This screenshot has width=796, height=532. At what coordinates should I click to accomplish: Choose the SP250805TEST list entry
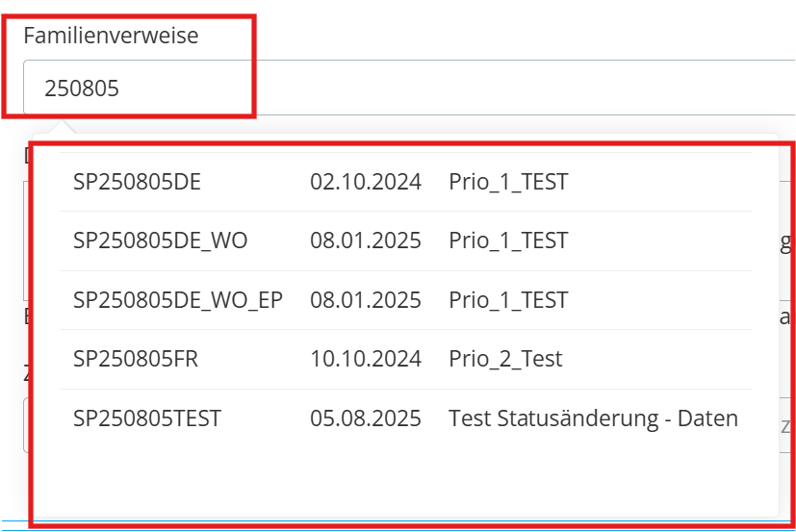[x=405, y=418]
